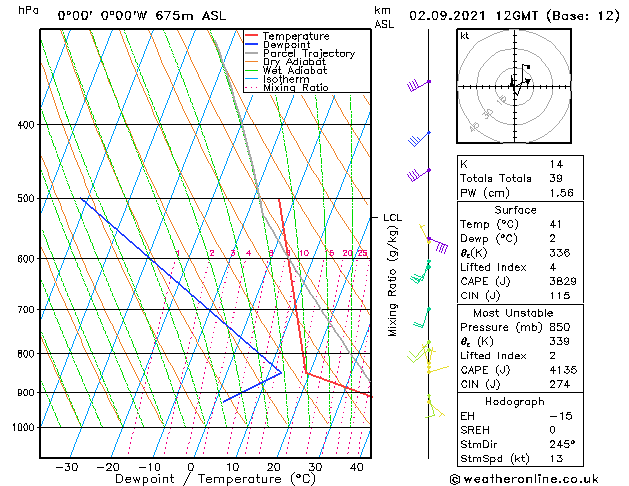Click the 'Mixing Ratio (g/kg)' vertical axis title
This screenshot has width=629, height=486.
[x=392, y=281]
